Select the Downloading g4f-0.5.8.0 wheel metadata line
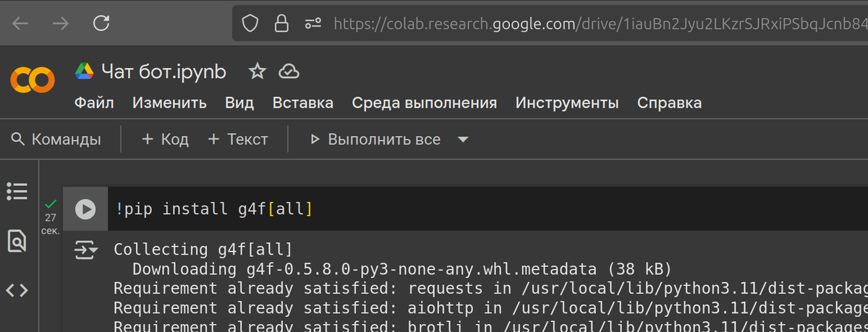Image resolution: width=868 pixels, height=332 pixels. pyautogui.click(x=402, y=269)
